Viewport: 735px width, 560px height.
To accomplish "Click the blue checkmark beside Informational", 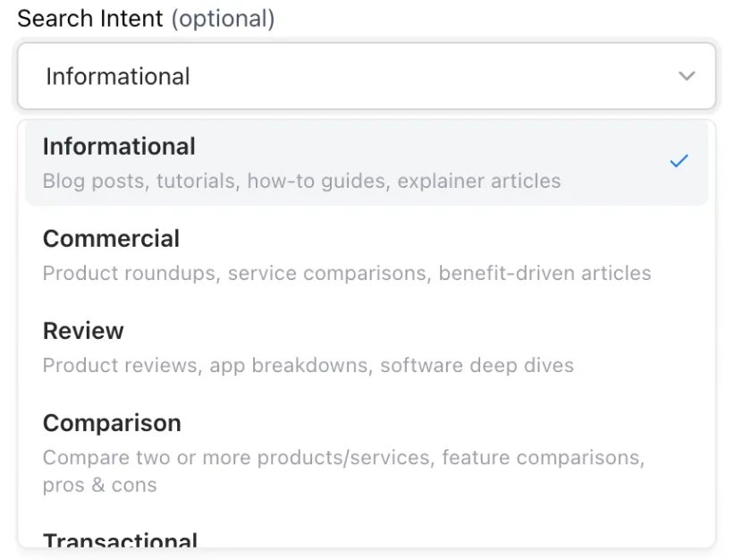I will pos(679,161).
